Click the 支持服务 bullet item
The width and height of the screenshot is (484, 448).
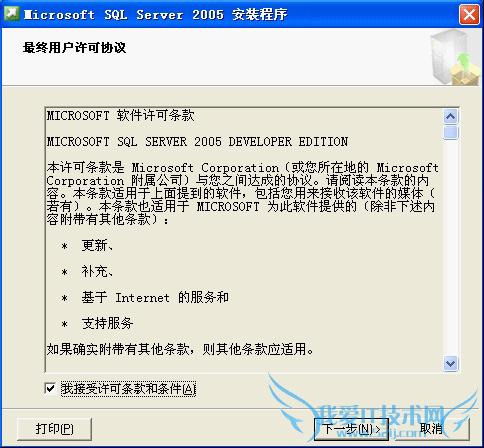pyautogui.click(x=107, y=323)
